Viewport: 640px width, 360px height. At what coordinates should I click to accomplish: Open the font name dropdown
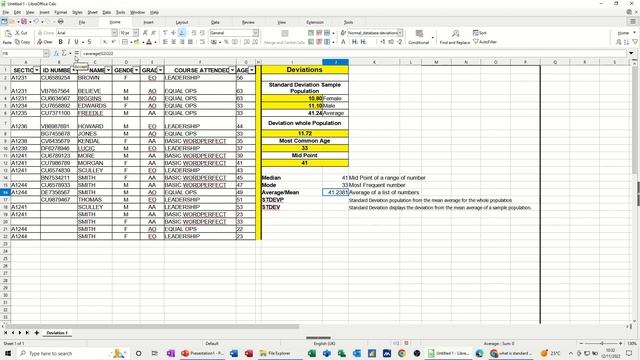pyautogui.click(x=115, y=33)
